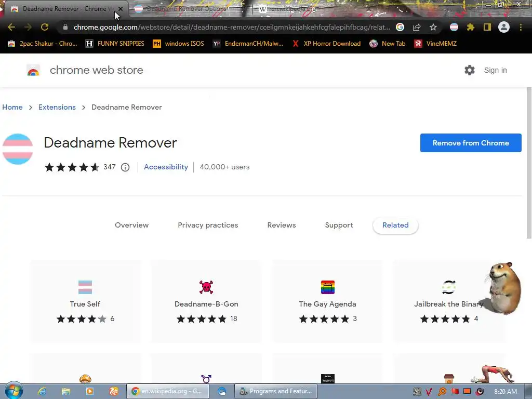Bookmark this page with the star icon
The image size is (532, 399).
point(433,27)
